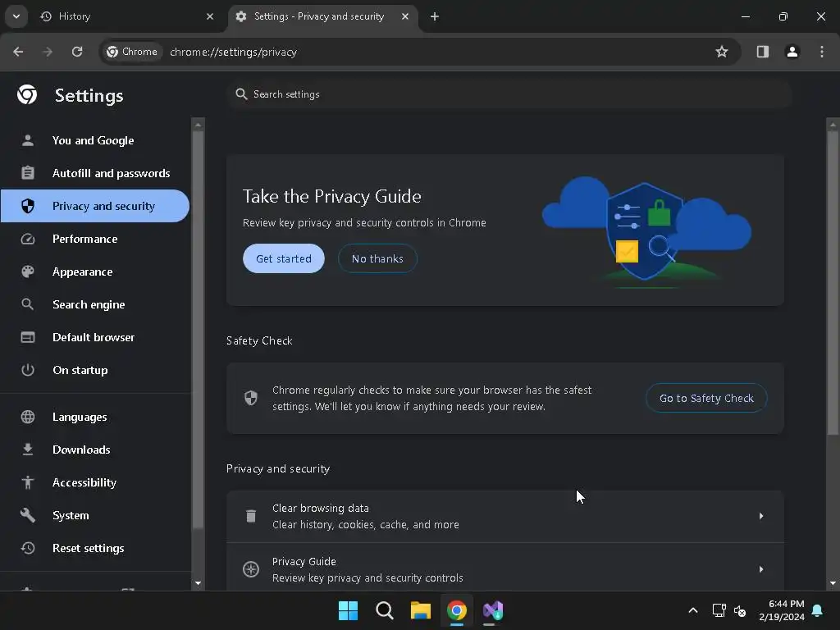Go back using the browser back arrow
The height and width of the screenshot is (630, 840).
[18, 52]
